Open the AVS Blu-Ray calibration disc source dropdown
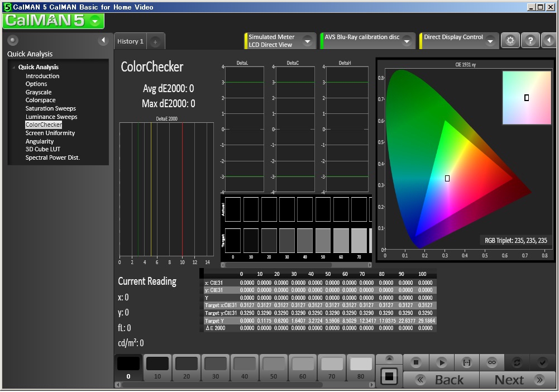The image size is (559, 392). pyautogui.click(x=407, y=41)
